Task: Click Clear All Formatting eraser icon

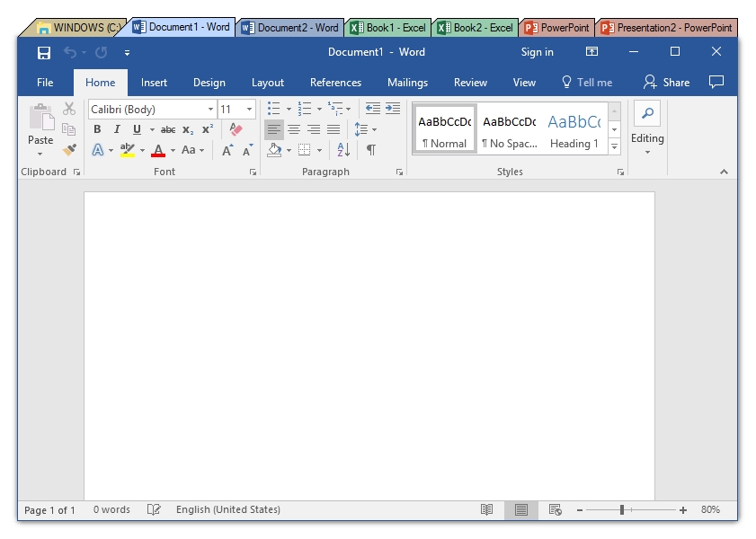Action: point(236,128)
